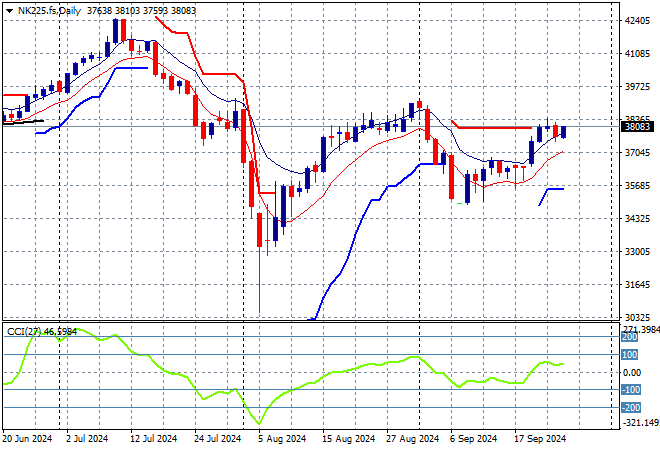This screenshot has width=660, height=450.
Task: Click the 41085 price axis value
Action: pyautogui.click(x=637, y=54)
